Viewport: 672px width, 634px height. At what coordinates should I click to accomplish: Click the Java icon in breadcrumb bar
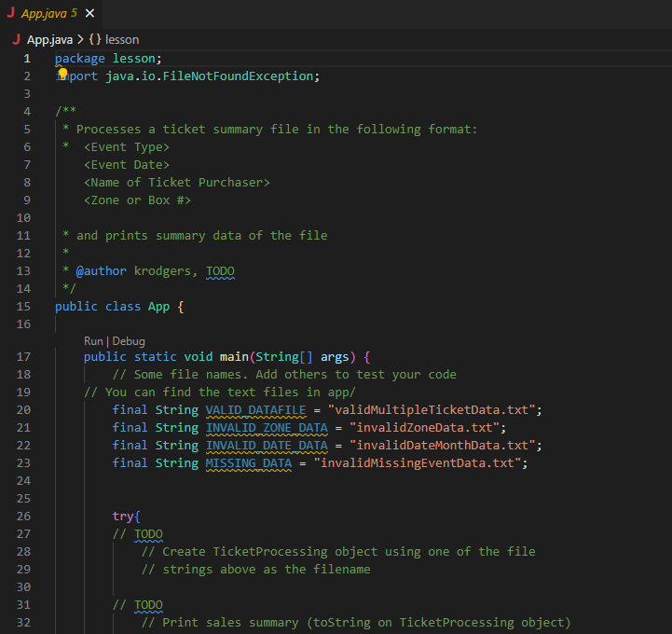[x=16, y=40]
